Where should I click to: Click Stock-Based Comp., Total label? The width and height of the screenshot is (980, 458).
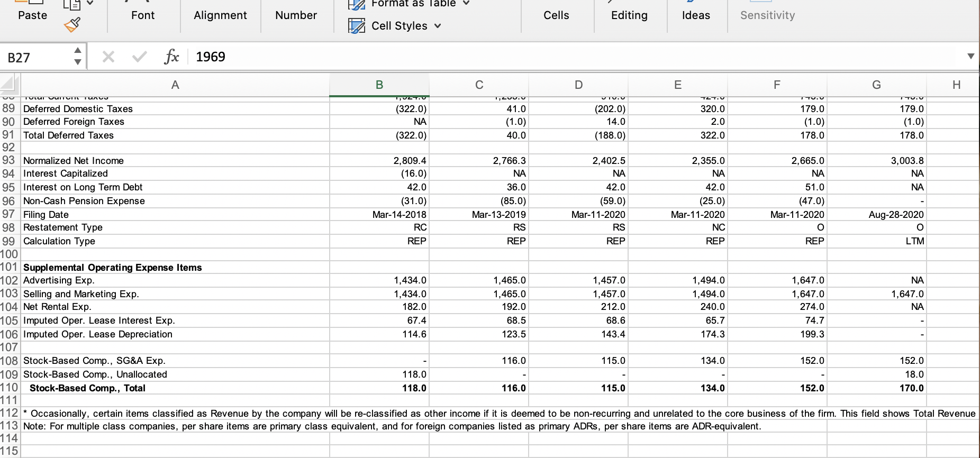pos(87,388)
